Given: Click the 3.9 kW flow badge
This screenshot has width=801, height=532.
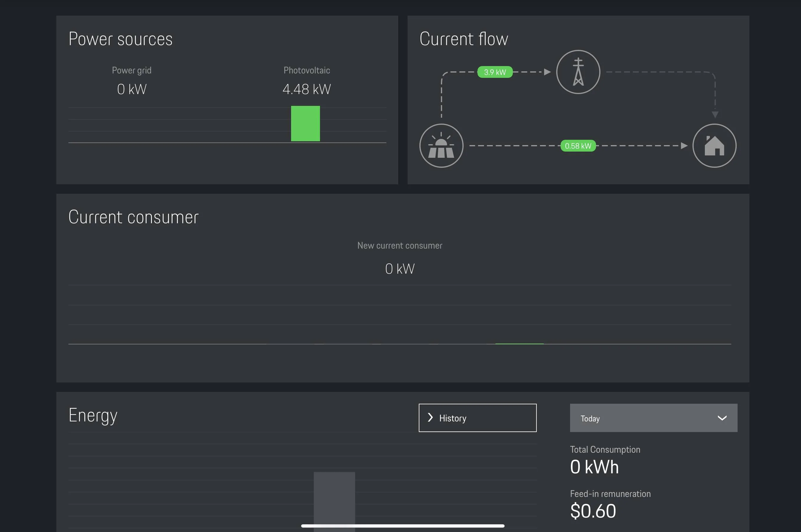Looking at the screenshot, I should click(x=495, y=72).
